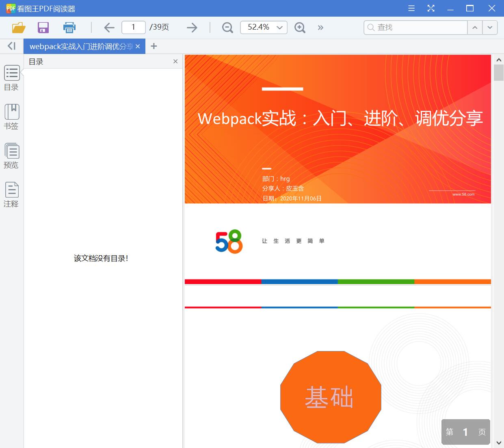Select the webpack实战入门进阶调优分享 tab
504x448 pixels.
tap(81, 47)
